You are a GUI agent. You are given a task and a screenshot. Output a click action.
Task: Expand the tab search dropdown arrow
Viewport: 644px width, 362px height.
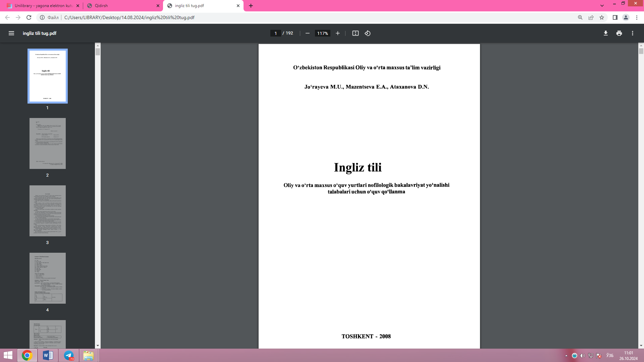click(x=602, y=6)
